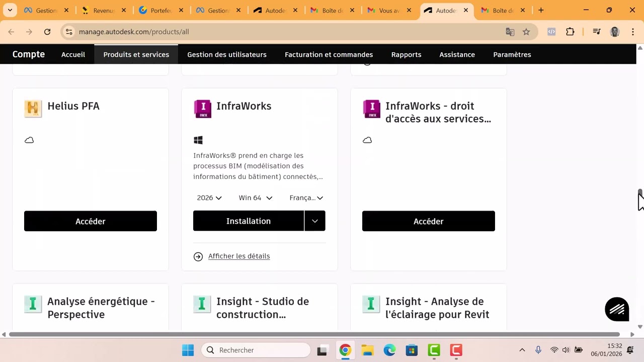The height and width of the screenshot is (362, 644).
Task: Open the Accueil menu item
Action: click(x=73, y=54)
